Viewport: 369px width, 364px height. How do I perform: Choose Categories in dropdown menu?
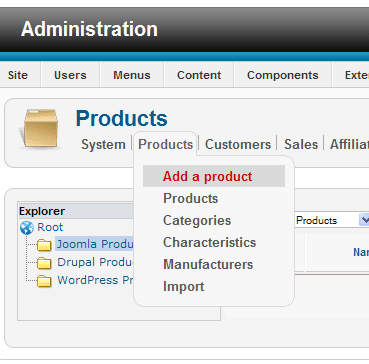(x=197, y=221)
